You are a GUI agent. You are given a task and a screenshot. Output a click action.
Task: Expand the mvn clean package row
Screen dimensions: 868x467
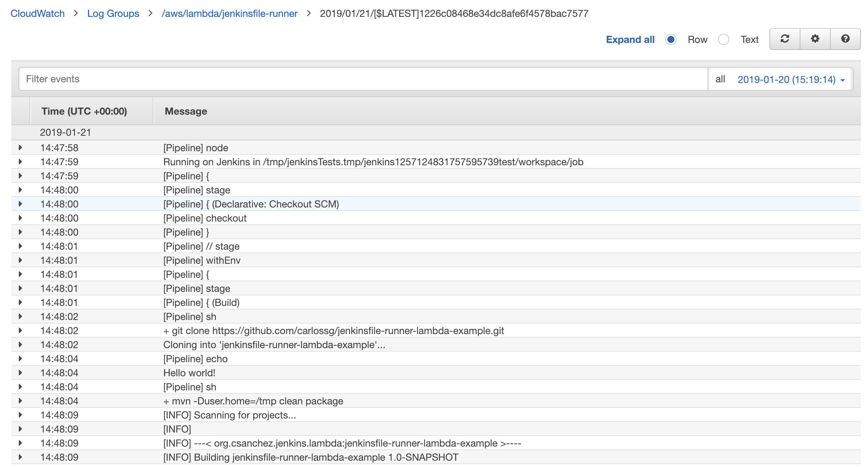point(20,401)
